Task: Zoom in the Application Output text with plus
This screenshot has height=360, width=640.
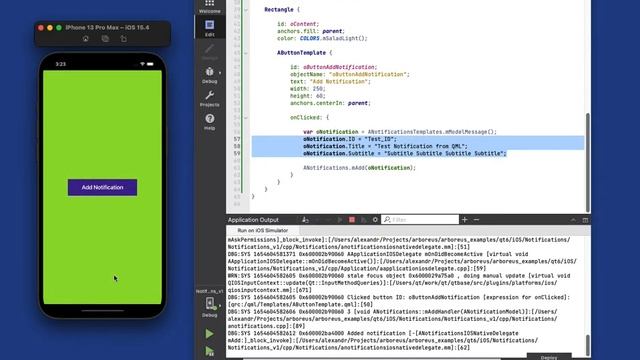Action: pyautogui.click(x=464, y=220)
